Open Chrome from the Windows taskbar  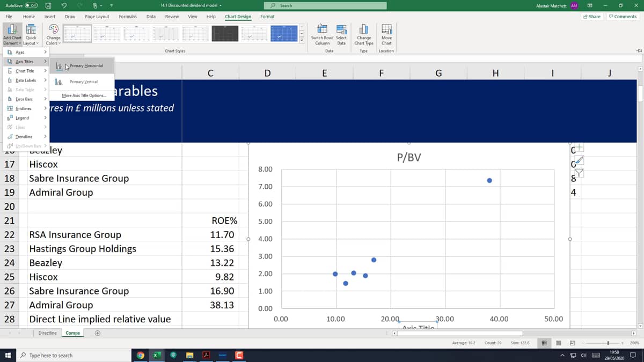point(141,355)
